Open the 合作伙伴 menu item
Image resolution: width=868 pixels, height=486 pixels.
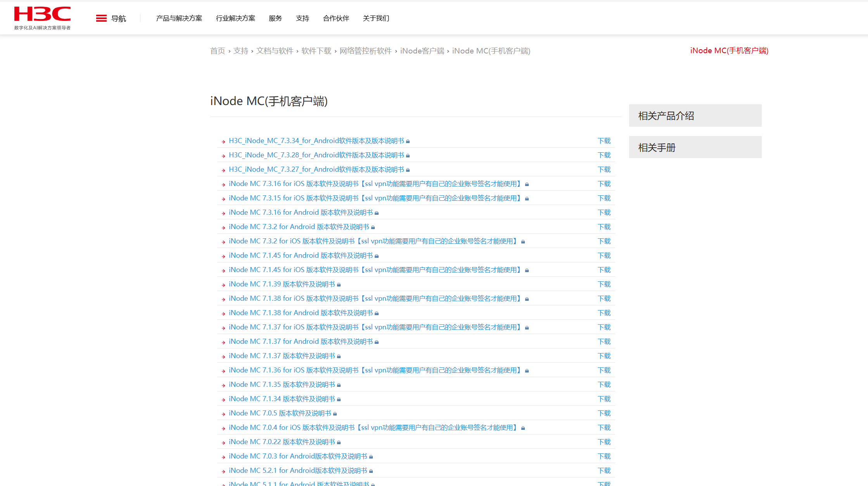tap(336, 18)
